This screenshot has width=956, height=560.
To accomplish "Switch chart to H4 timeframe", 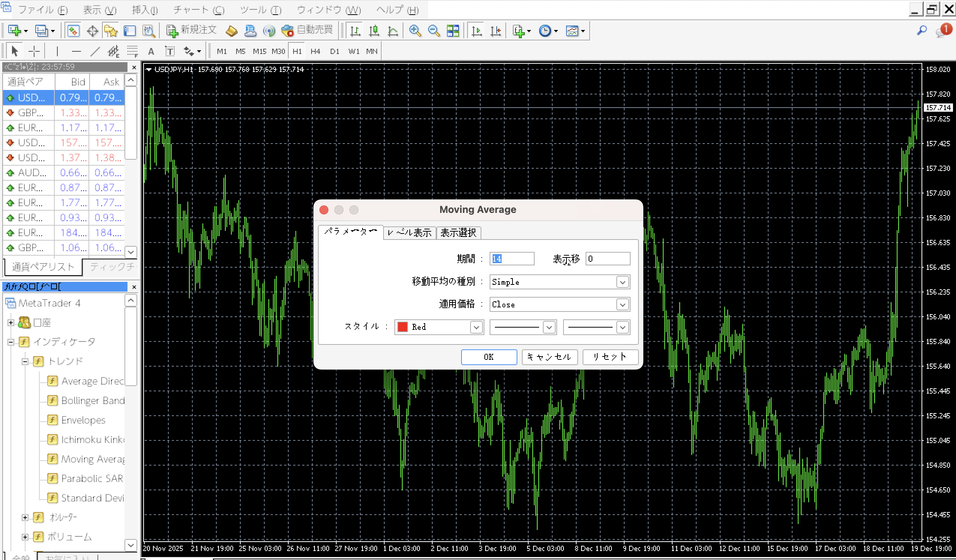I will coord(315,51).
